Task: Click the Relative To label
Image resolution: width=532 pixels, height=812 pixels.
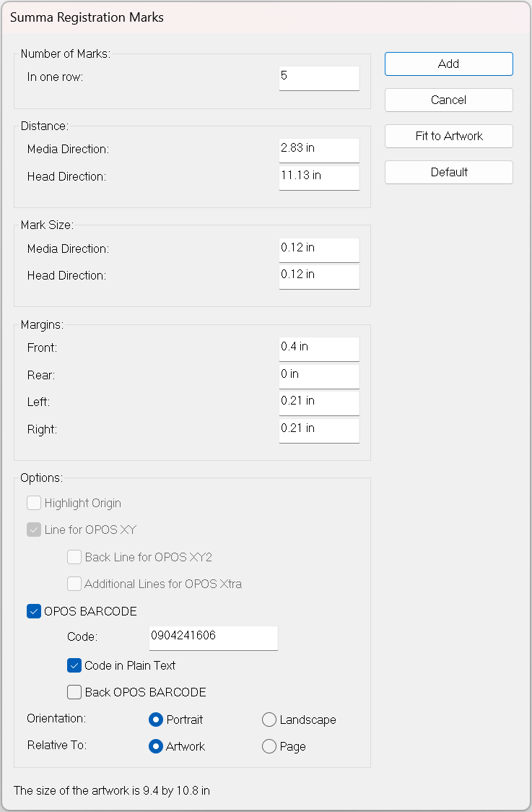Action: [x=57, y=746]
